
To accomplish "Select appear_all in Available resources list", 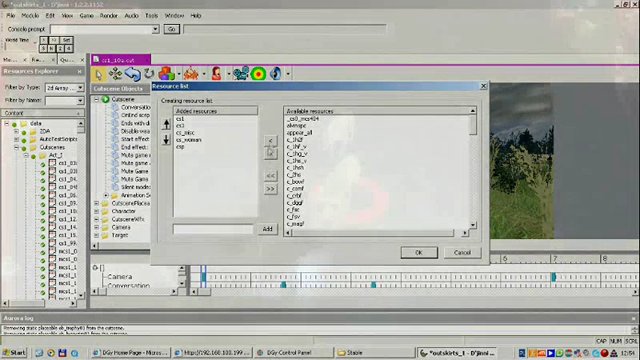I will coord(300,133).
